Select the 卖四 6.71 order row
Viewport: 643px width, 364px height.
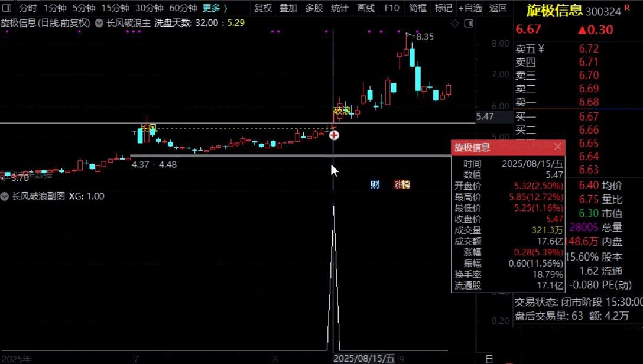pos(578,62)
